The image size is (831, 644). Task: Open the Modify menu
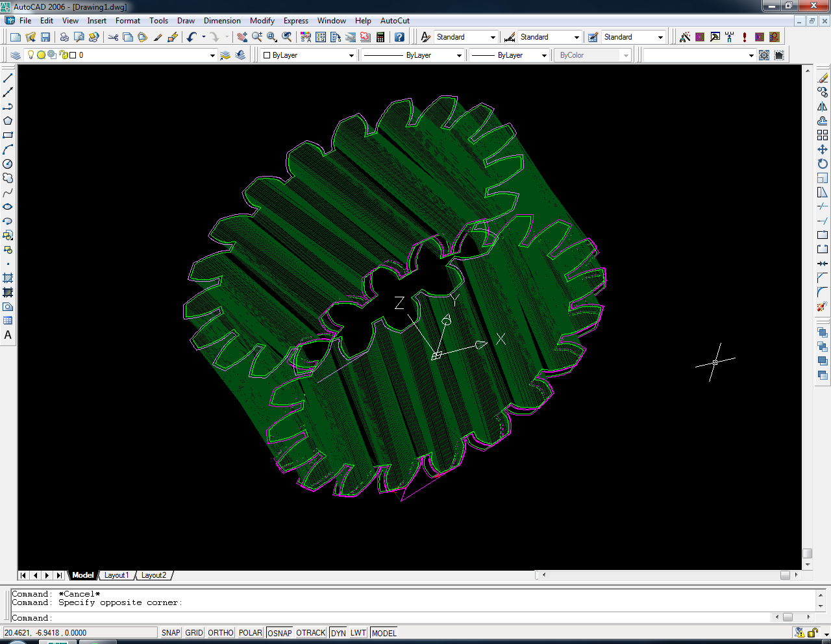pyautogui.click(x=262, y=21)
